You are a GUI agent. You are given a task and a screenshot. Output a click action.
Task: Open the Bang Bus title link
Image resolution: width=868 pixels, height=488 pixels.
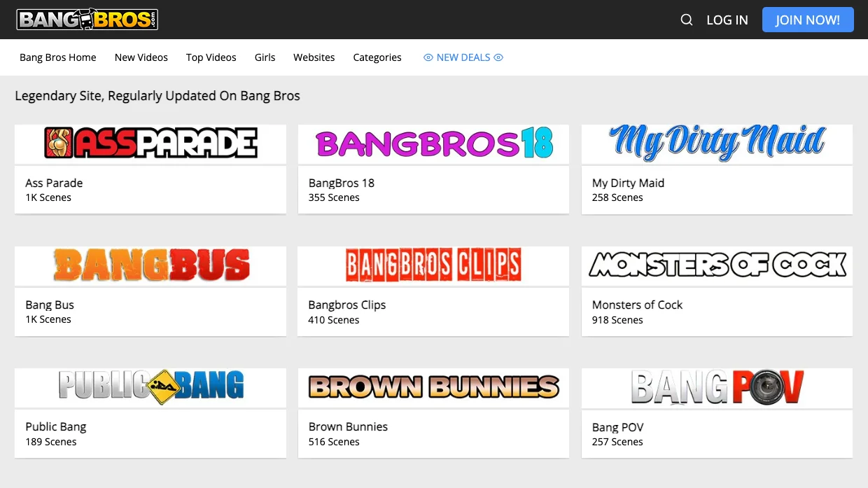50,305
